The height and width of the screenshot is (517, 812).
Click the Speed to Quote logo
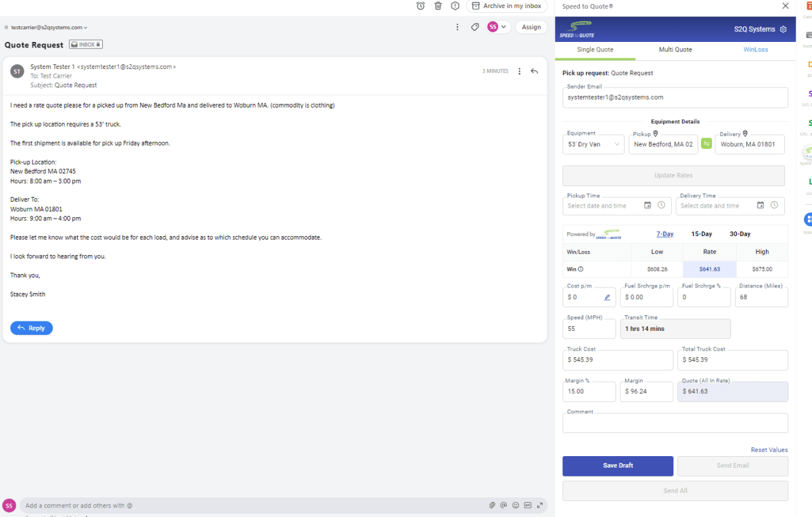tap(576, 29)
